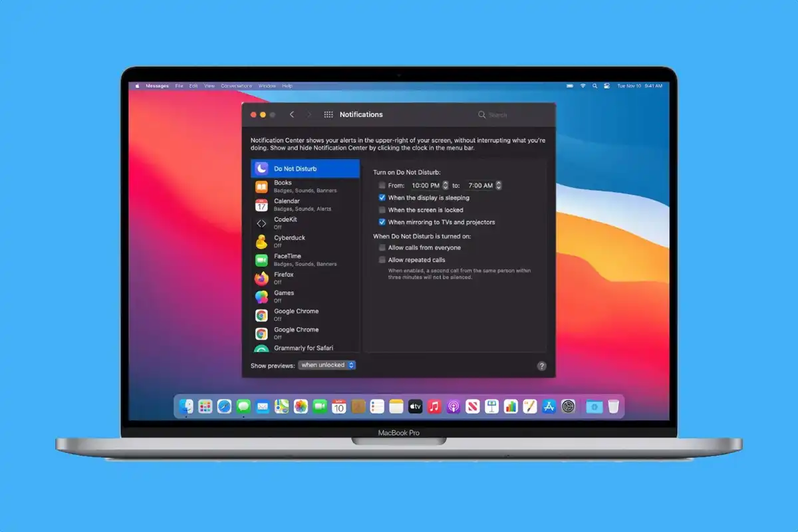798x532 pixels.
Task: Enable 'When the screen is locked'
Action: tap(382, 209)
